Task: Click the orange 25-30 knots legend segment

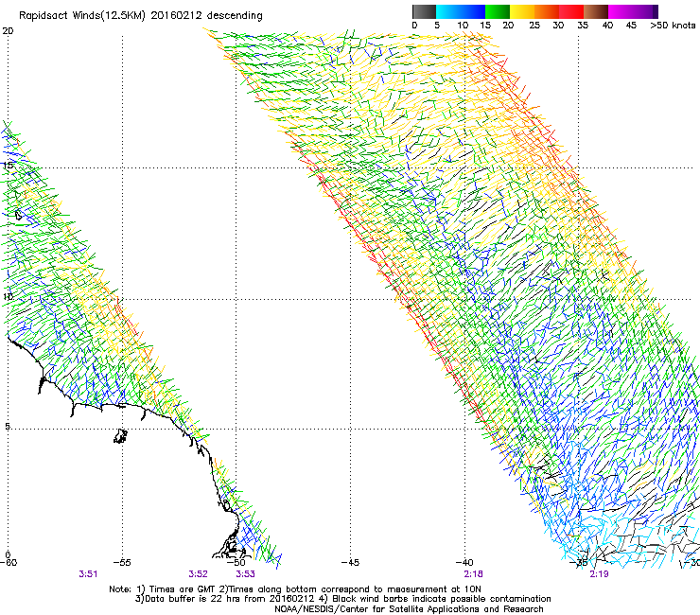Action: pos(547,11)
